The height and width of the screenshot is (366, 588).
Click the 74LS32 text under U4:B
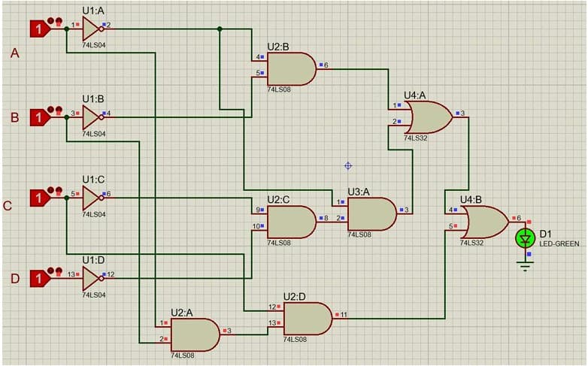click(471, 243)
